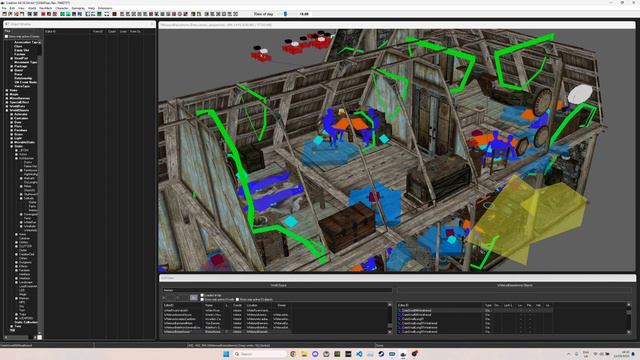Toggle the Loaded at top checkbox

click(202, 295)
